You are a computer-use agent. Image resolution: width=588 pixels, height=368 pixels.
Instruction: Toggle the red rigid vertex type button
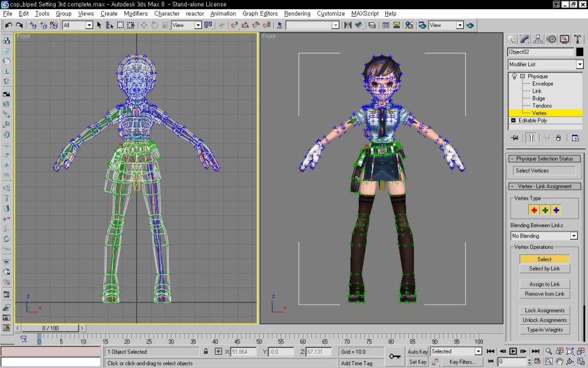click(x=533, y=210)
